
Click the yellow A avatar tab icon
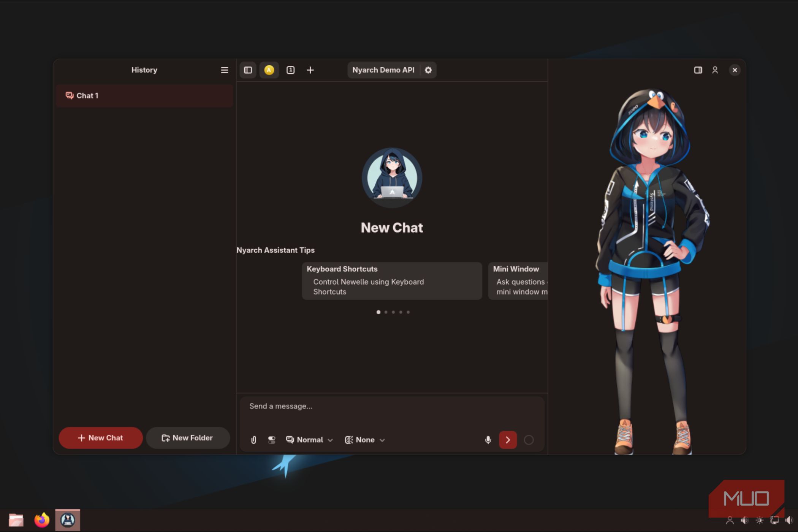pos(269,70)
